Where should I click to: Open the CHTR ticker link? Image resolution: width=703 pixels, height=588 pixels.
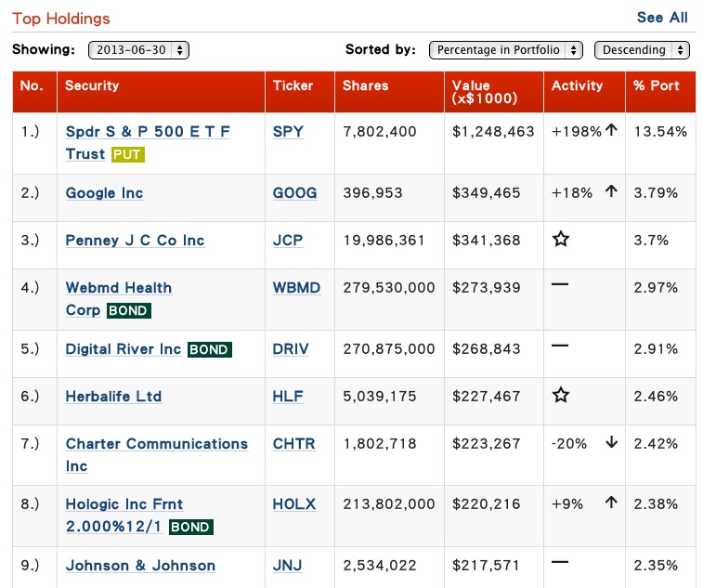294,444
